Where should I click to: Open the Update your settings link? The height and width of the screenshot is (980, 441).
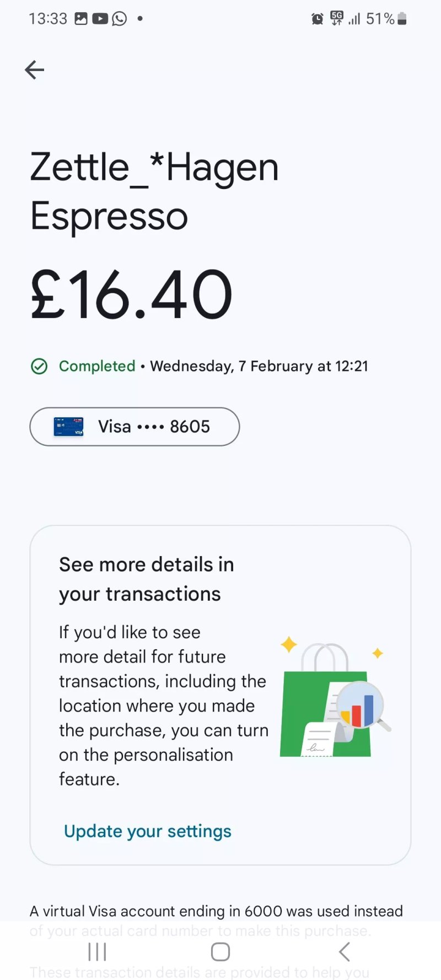pos(148,831)
